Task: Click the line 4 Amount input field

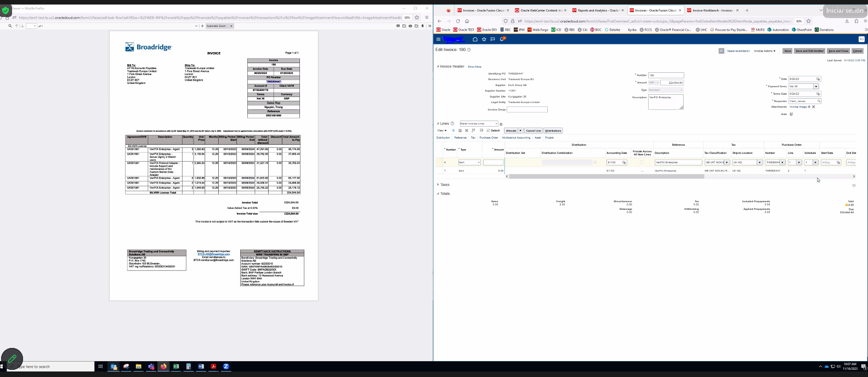Action: coord(493,162)
